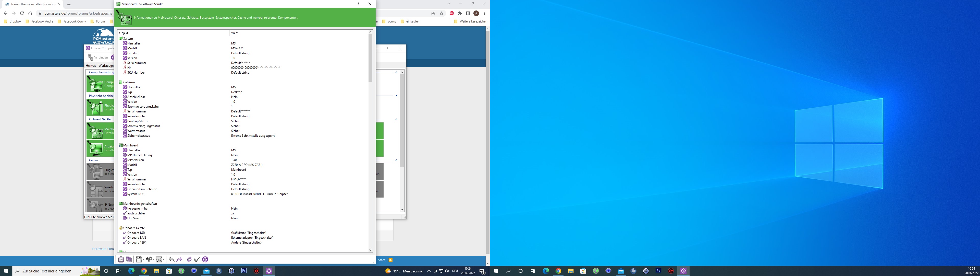The height and width of the screenshot is (276, 980).
Task: Click Chrome's home icon
Action: [x=30, y=13]
